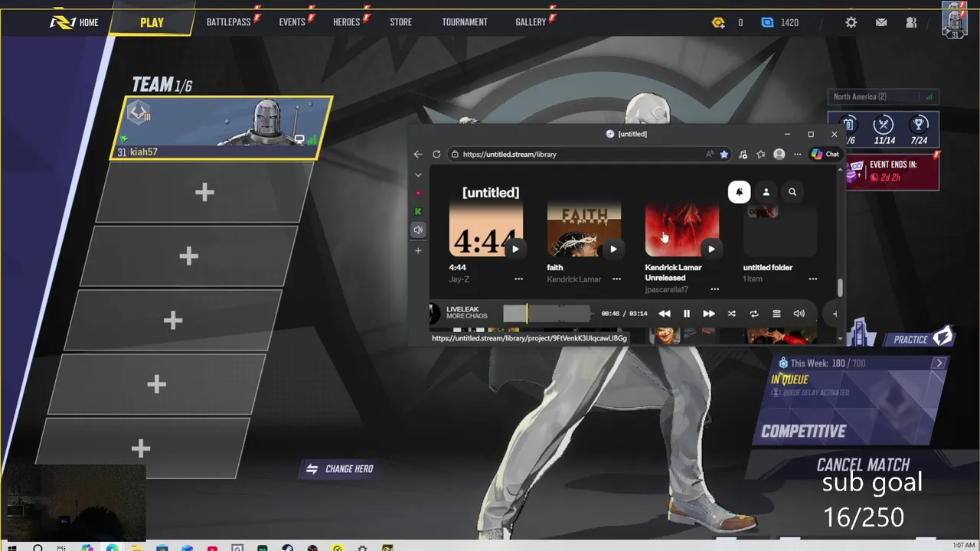980x551 pixels.
Task: Click the CHANGE HERO button
Action: coord(340,469)
